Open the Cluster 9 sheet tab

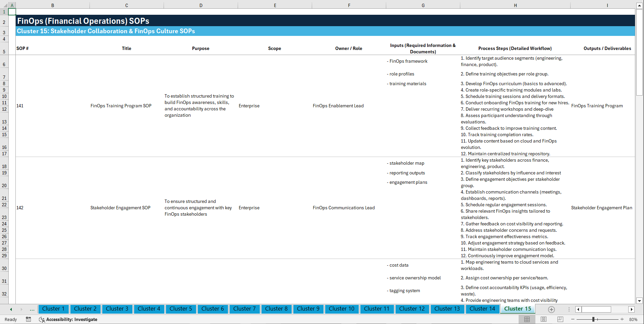point(308,309)
